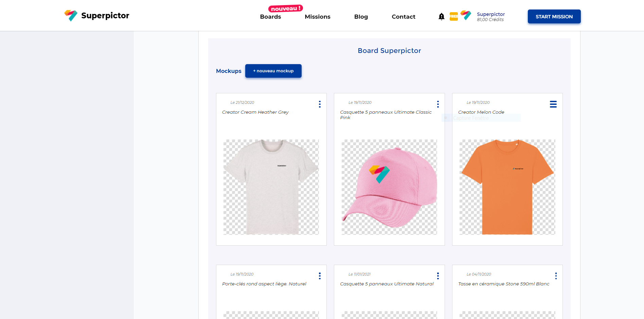
Task: Click the Superpictor account name link
Action: [491, 14]
